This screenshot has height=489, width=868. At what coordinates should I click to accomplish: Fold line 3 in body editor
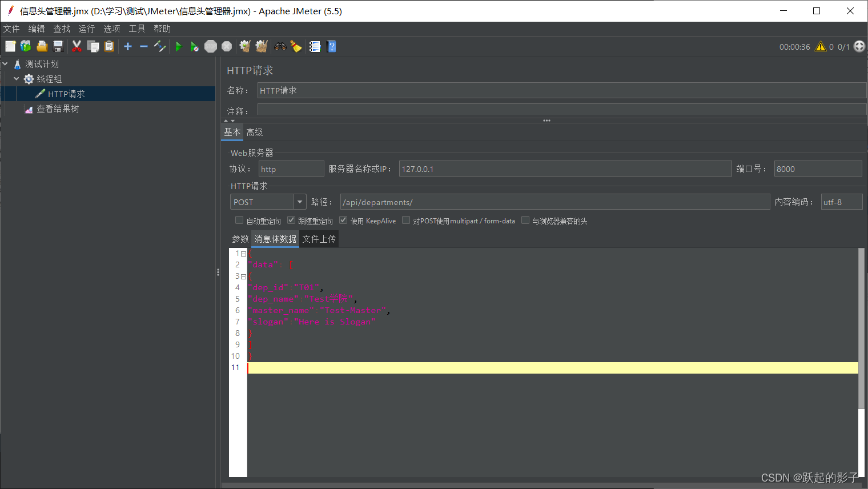(243, 276)
